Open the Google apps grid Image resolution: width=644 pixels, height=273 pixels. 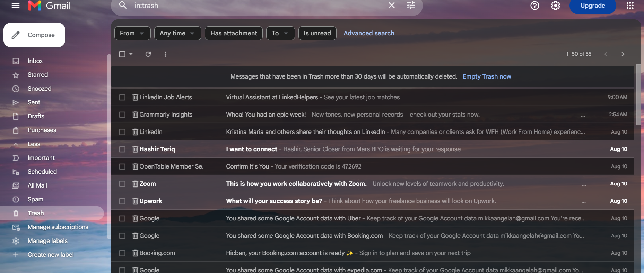[x=630, y=6]
